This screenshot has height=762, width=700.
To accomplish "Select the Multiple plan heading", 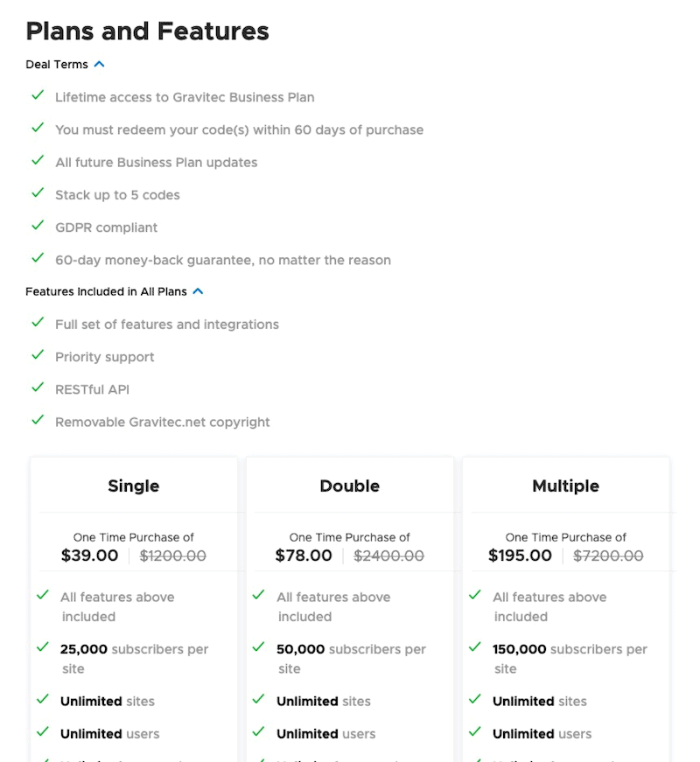I will [565, 486].
